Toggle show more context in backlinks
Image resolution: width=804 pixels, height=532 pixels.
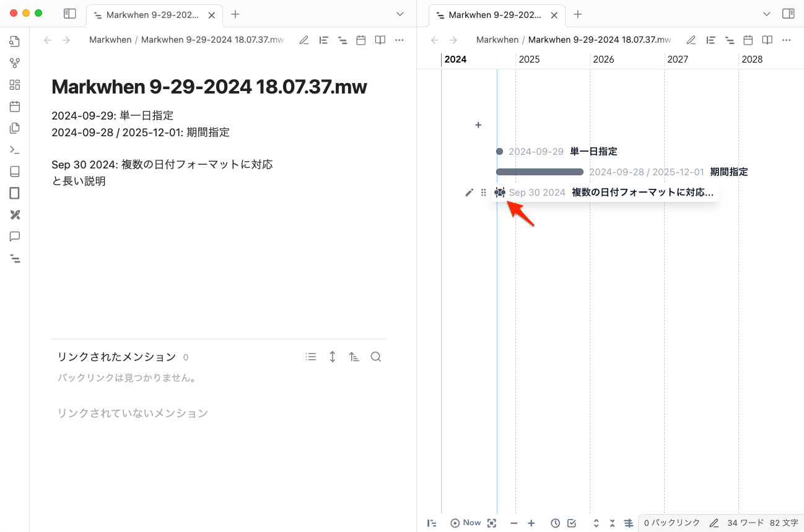[x=333, y=357]
